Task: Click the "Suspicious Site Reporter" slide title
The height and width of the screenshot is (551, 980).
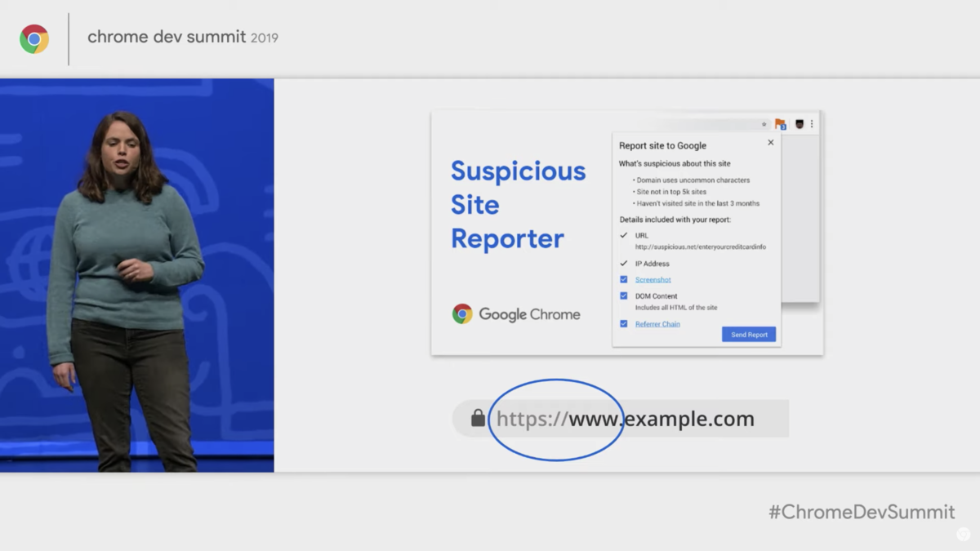Action: [x=519, y=205]
